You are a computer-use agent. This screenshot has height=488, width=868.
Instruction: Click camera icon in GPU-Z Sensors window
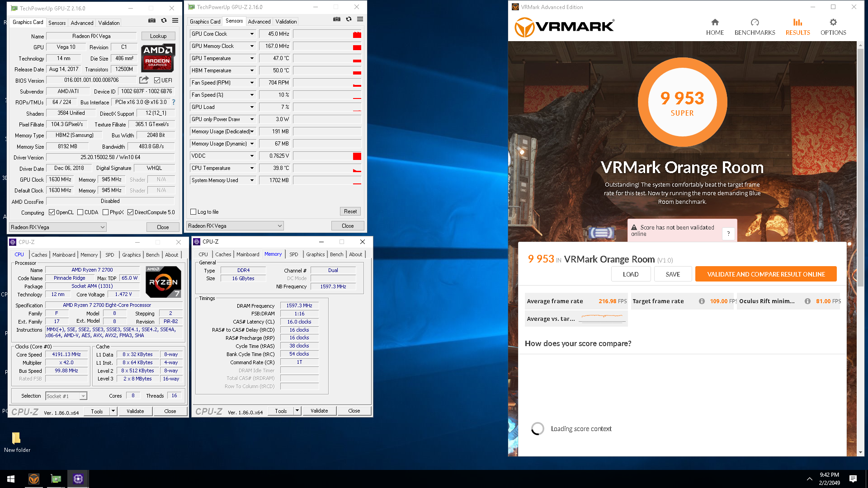point(337,19)
